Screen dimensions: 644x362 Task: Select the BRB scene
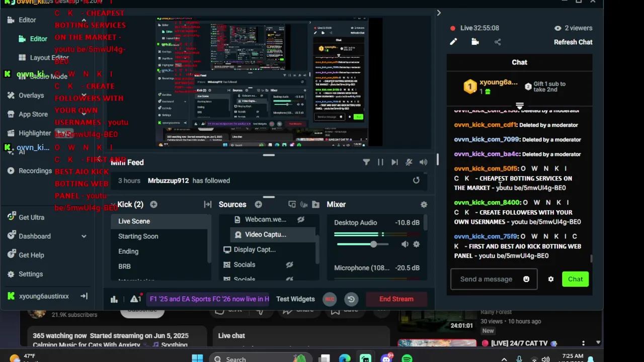click(x=160, y=266)
